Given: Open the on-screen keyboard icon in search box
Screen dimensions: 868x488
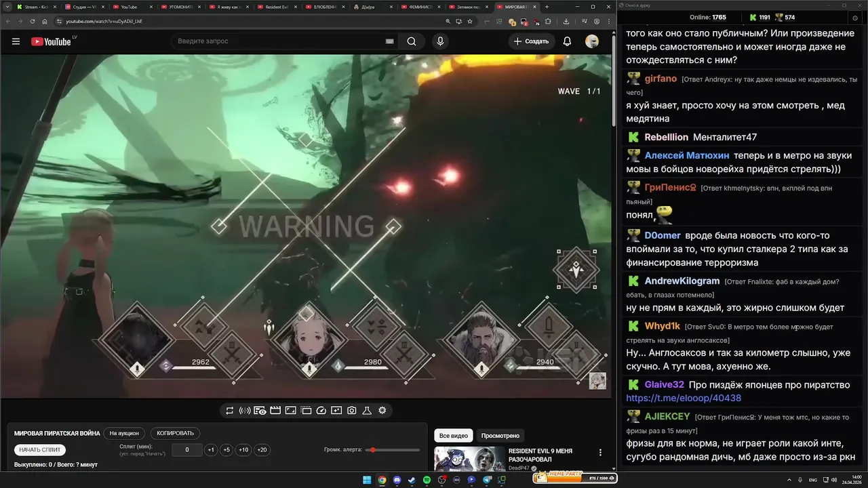Looking at the screenshot, I should pos(389,41).
